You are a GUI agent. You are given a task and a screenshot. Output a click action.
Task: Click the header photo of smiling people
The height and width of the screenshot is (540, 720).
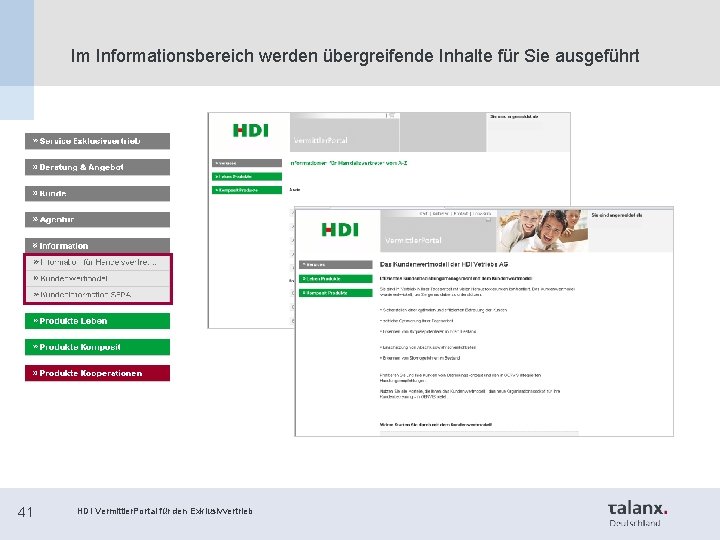pos(542,231)
